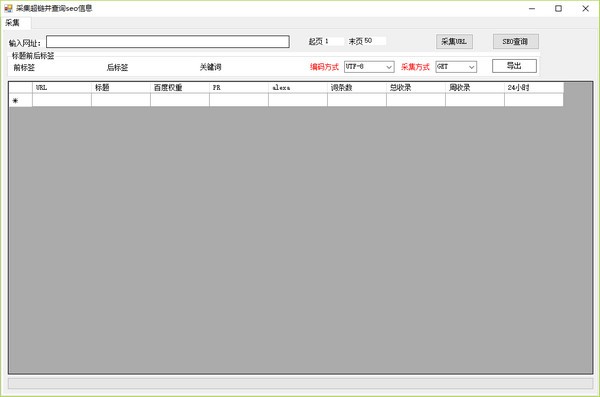Click the 关键词 label
The width and height of the screenshot is (600, 397).
tap(210, 67)
